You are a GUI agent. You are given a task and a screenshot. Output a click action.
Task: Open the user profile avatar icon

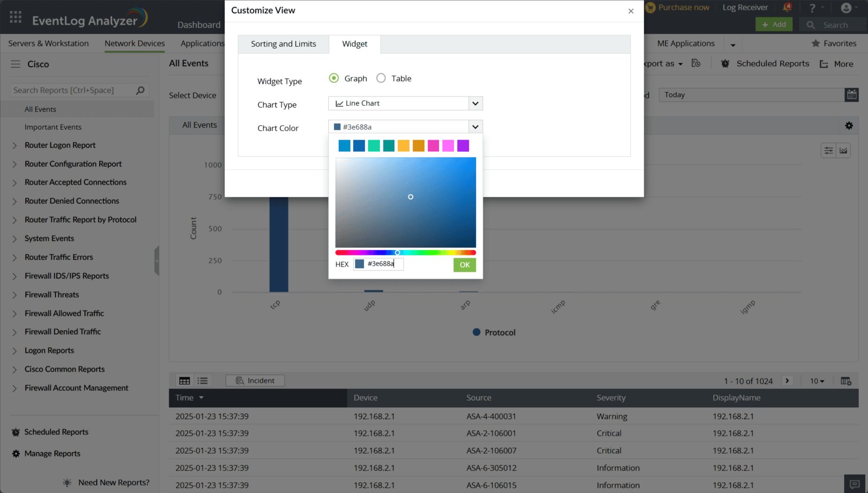click(x=846, y=7)
